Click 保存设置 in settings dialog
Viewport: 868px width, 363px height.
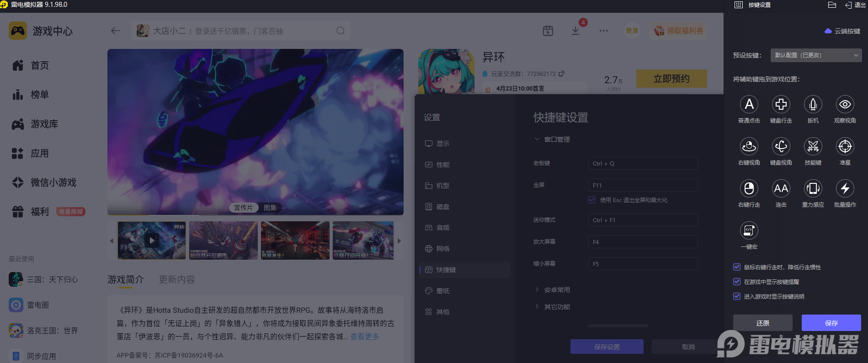pyautogui.click(x=607, y=347)
